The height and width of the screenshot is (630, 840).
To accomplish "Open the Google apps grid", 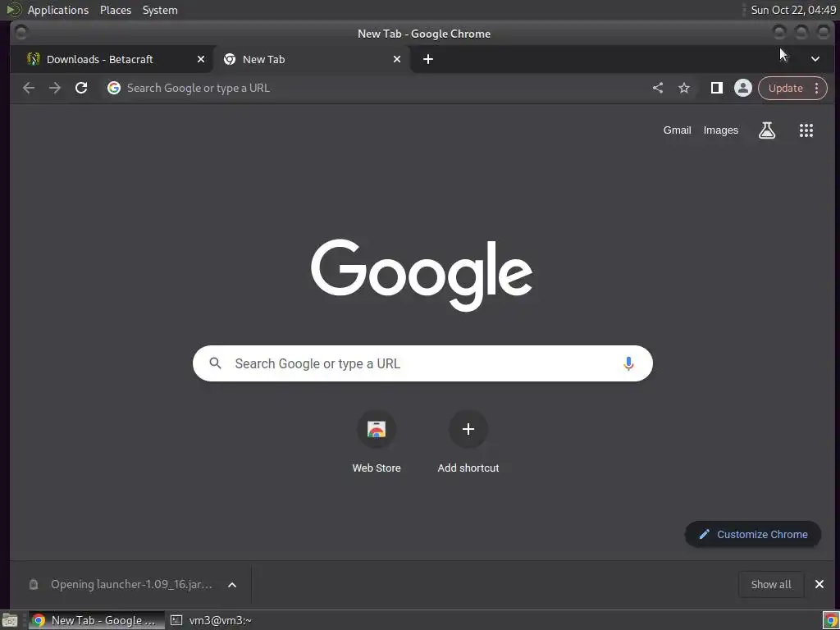I will coord(806,130).
